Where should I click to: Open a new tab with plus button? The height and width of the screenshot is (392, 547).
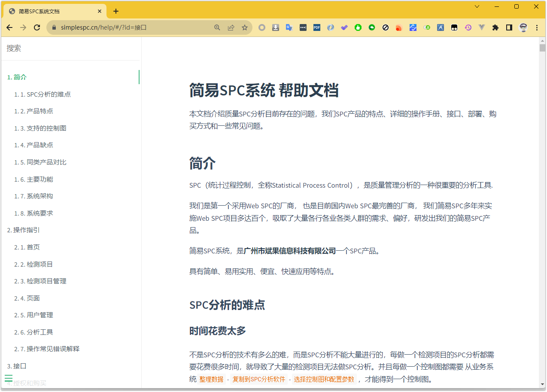116,11
